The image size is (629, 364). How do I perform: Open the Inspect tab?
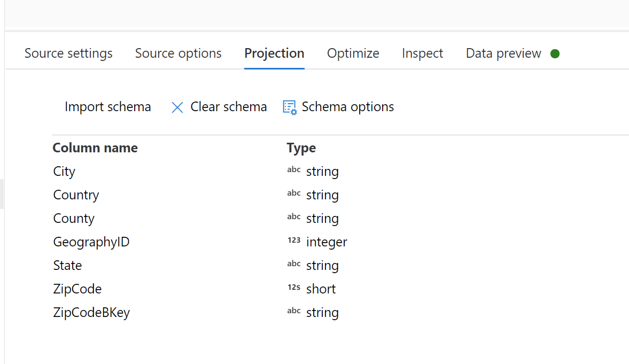pos(422,53)
